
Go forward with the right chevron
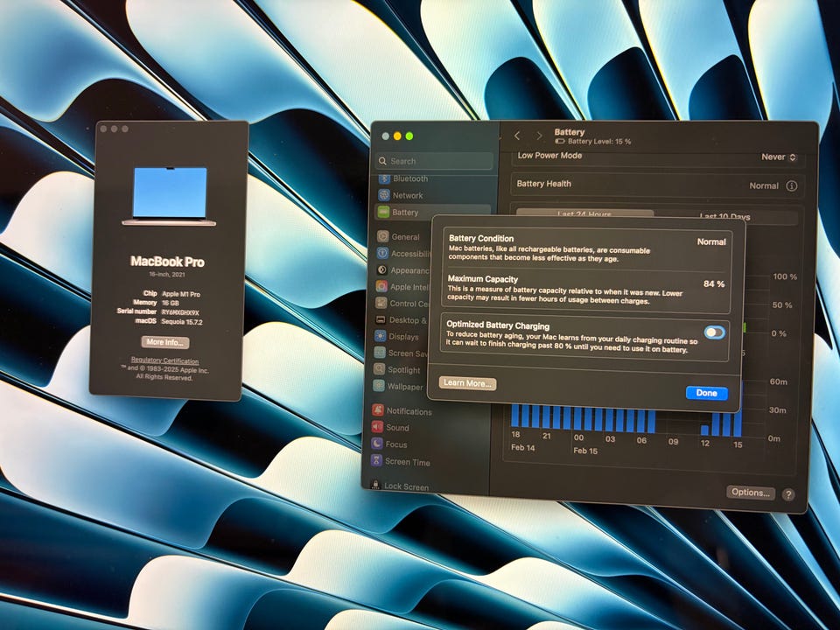tap(540, 136)
